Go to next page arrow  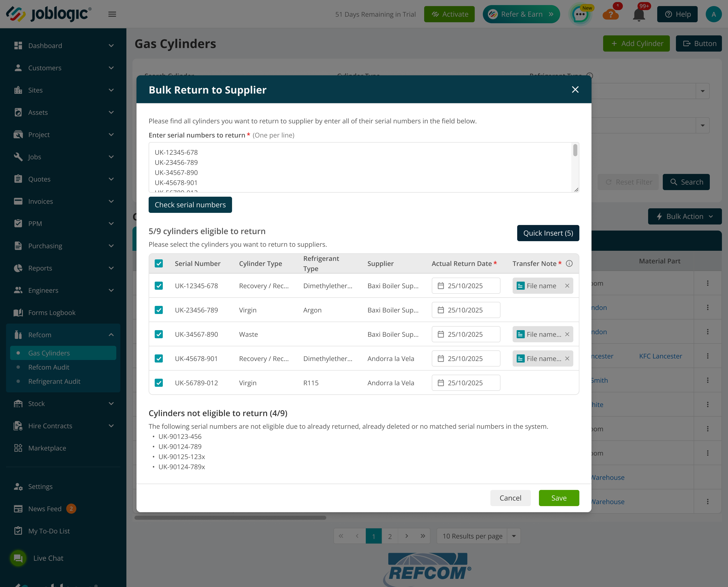pos(406,536)
